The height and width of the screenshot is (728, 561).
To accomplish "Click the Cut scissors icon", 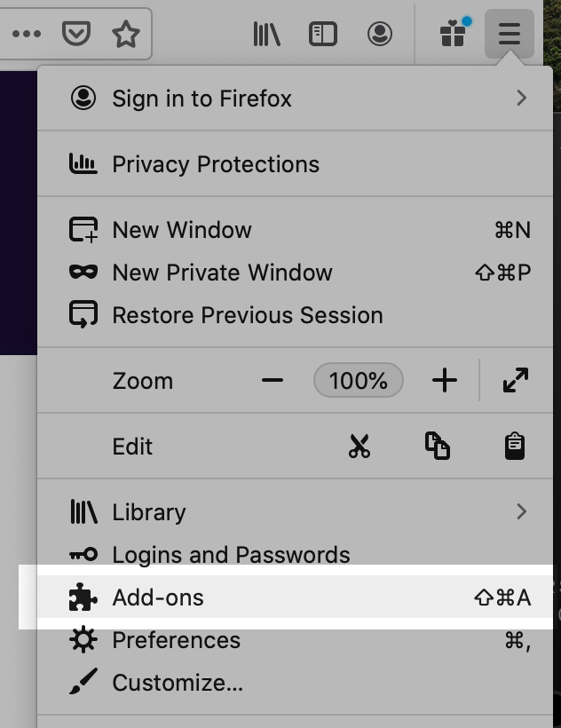I will coord(359,447).
